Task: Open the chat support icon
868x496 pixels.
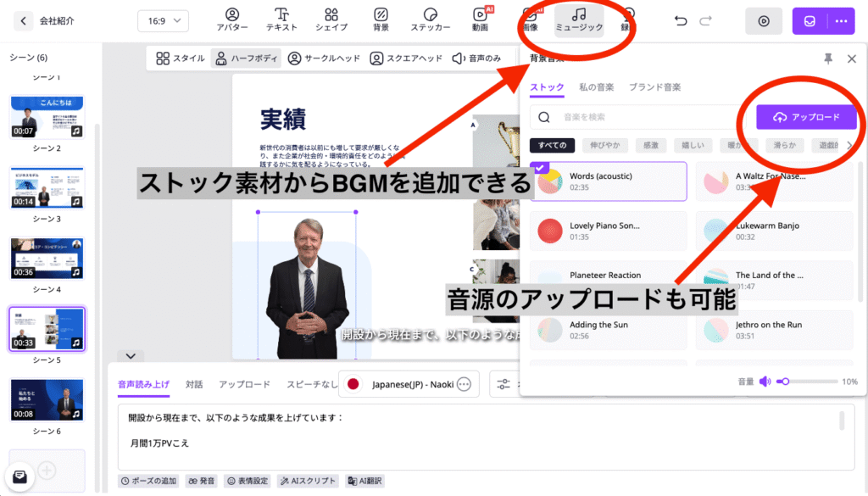Action: (x=20, y=476)
